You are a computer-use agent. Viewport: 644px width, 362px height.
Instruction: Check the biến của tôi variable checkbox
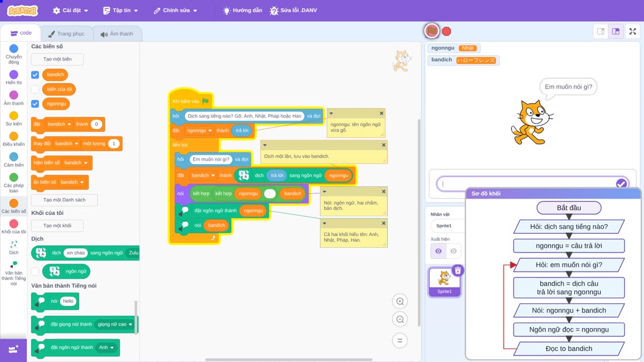coord(35,89)
